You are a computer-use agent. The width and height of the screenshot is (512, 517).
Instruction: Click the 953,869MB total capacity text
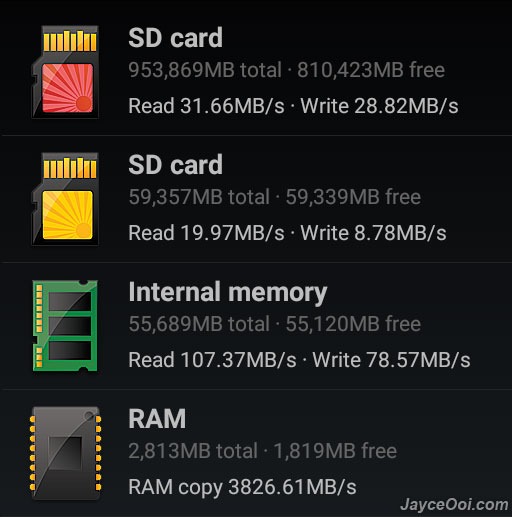[205, 70]
